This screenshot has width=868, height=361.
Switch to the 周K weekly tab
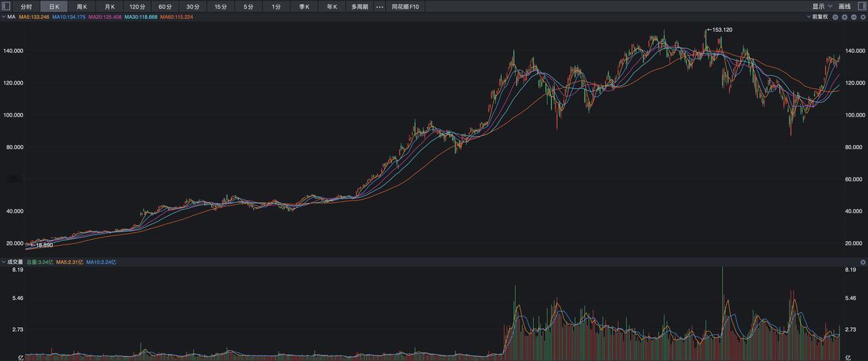[x=82, y=7]
